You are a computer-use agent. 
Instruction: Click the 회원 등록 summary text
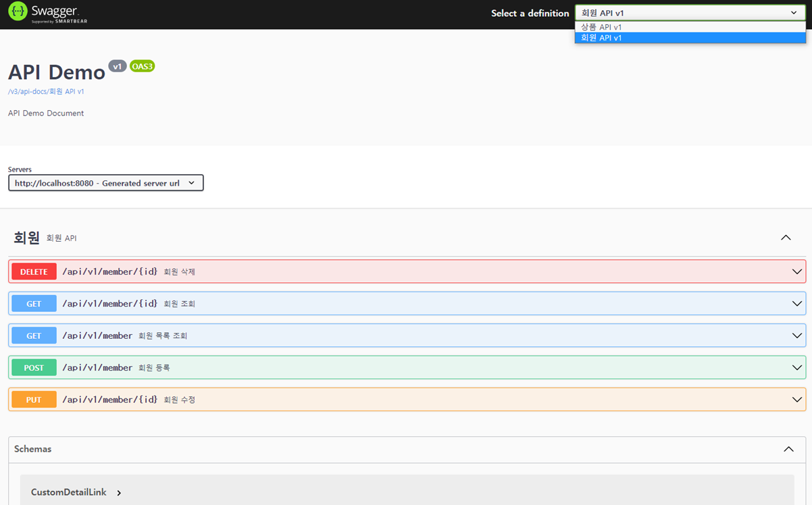(154, 368)
